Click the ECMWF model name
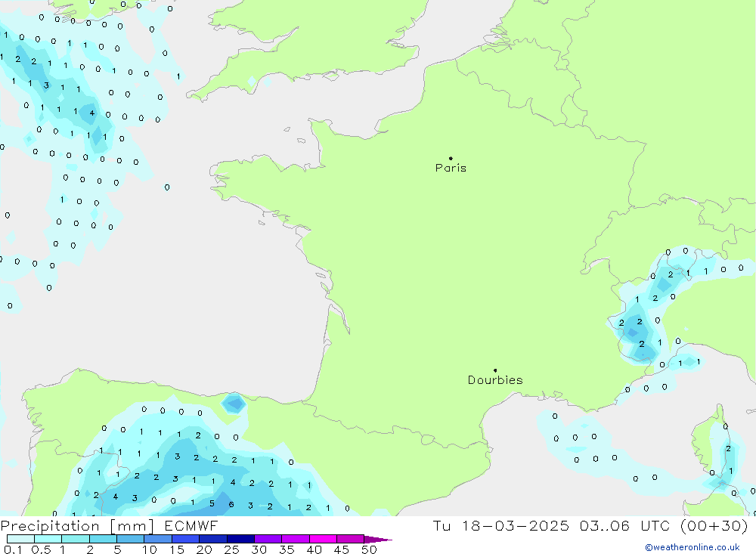This screenshot has width=756, height=554. (191, 526)
